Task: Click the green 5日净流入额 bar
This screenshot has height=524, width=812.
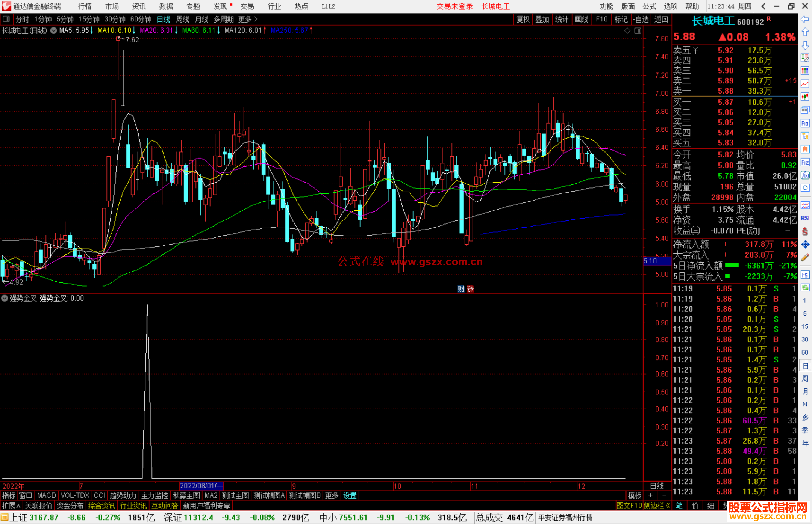Action: coord(732,266)
